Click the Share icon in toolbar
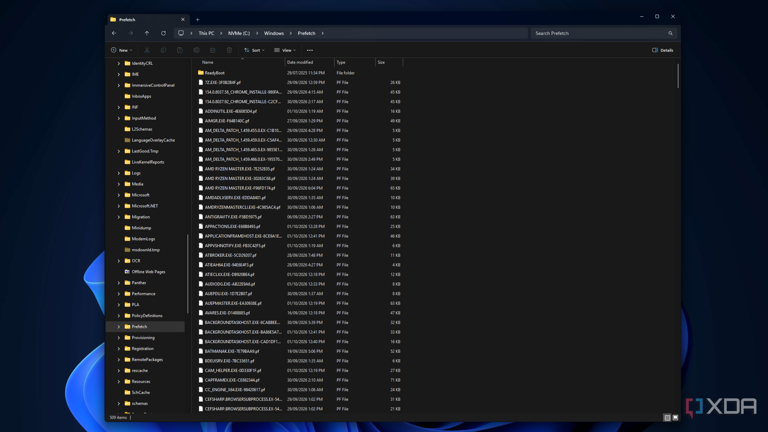768x432 pixels. click(213, 50)
